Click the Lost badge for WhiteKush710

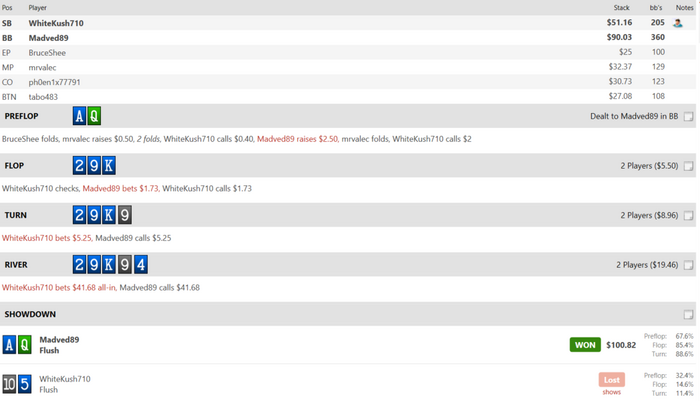click(x=612, y=380)
